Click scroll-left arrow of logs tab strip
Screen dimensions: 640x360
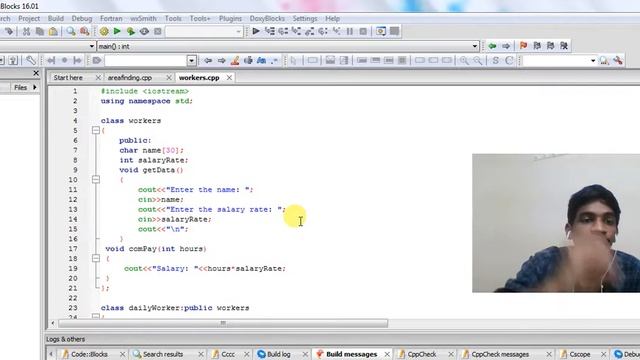(51, 354)
